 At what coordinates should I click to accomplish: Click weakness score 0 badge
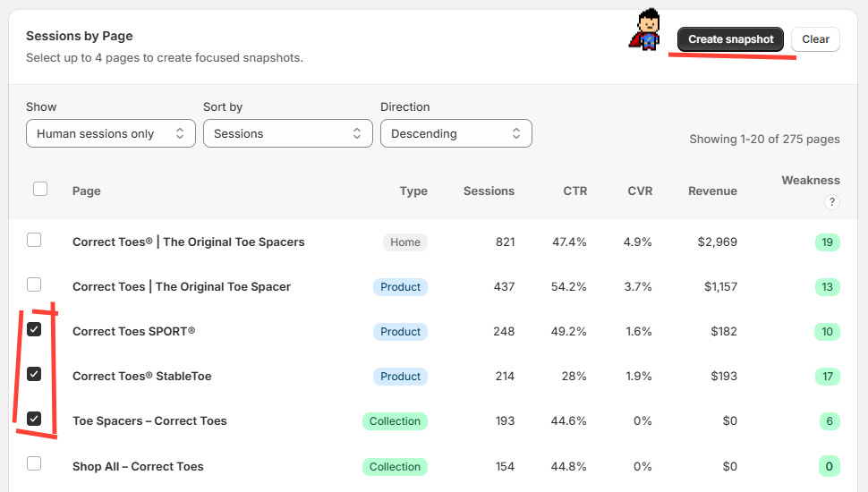pos(830,467)
